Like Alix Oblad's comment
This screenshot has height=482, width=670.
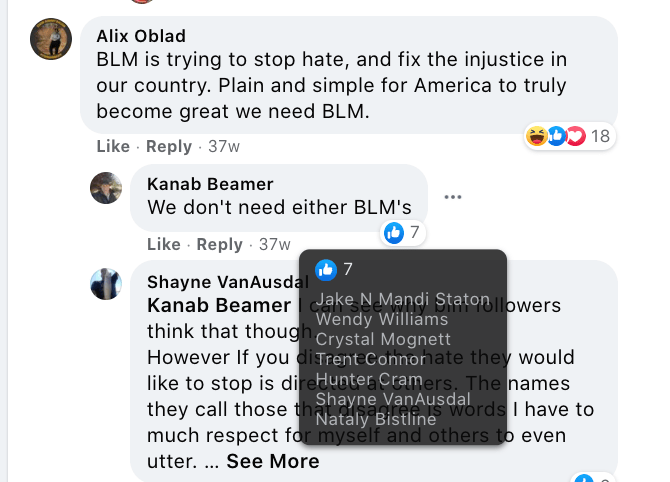pyautogui.click(x=113, y=146)
